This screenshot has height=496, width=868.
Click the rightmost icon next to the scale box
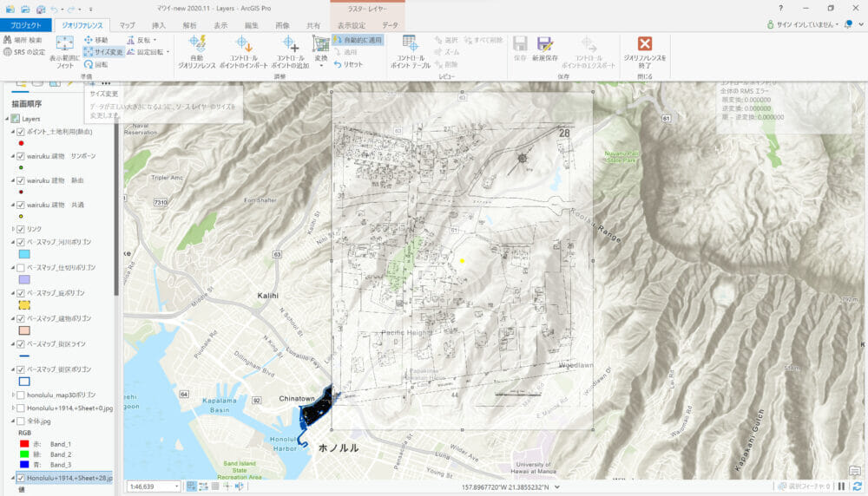coord(240,486)
